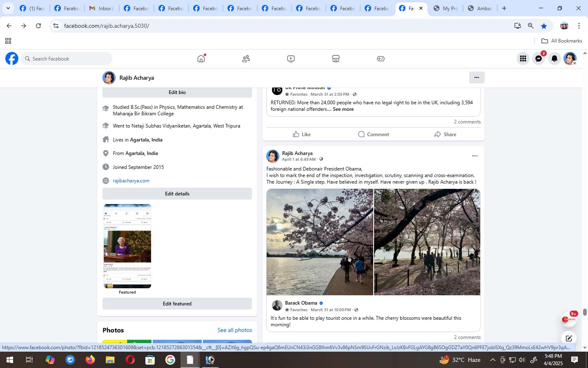Open Windows Start menu

point(9,360)
